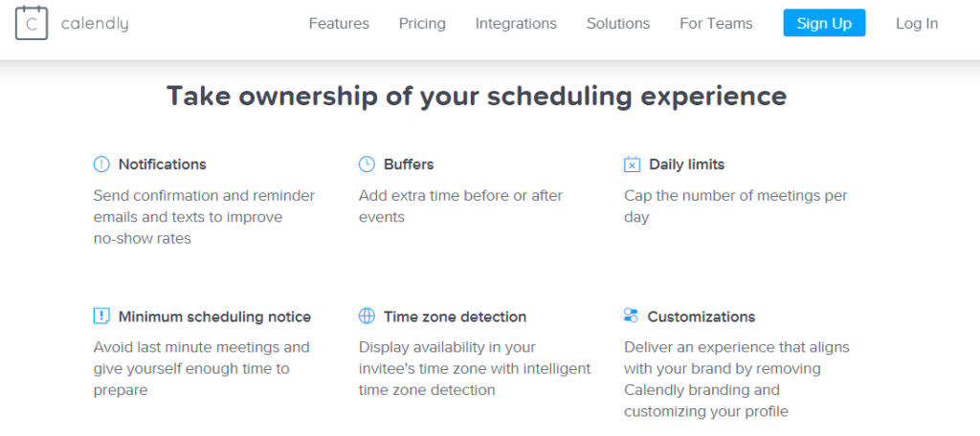This screenshot has height=436, width=980.
Task: Go to Integrations in the top navigation
Action: 516,24
